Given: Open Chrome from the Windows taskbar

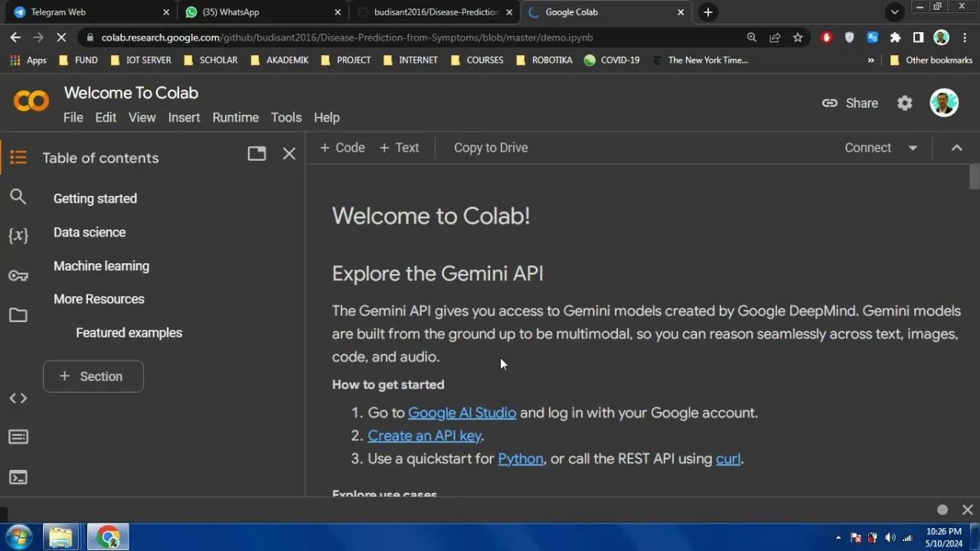Looking at the screenshot, I should (107, 536).
